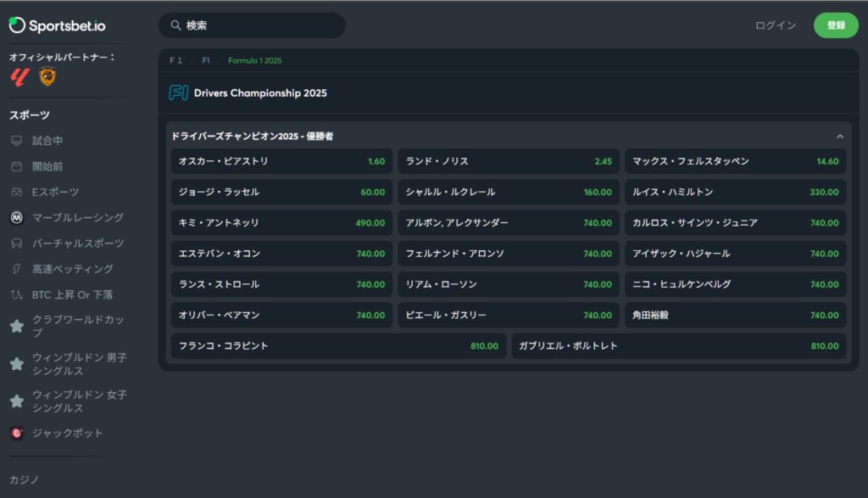Screen dimensions: 868x498
Task: Click the オフィシャルパートナー： label
Action: [62, 57]
